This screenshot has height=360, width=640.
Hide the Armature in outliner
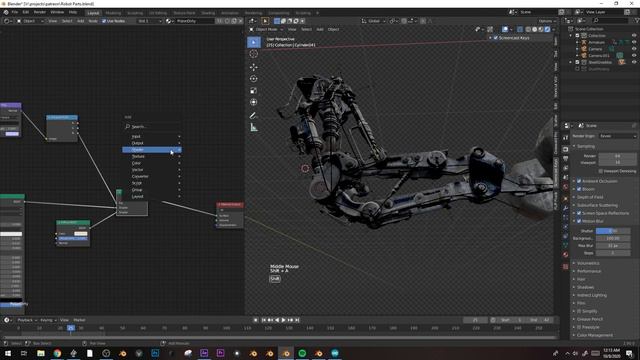pos(634,42)
